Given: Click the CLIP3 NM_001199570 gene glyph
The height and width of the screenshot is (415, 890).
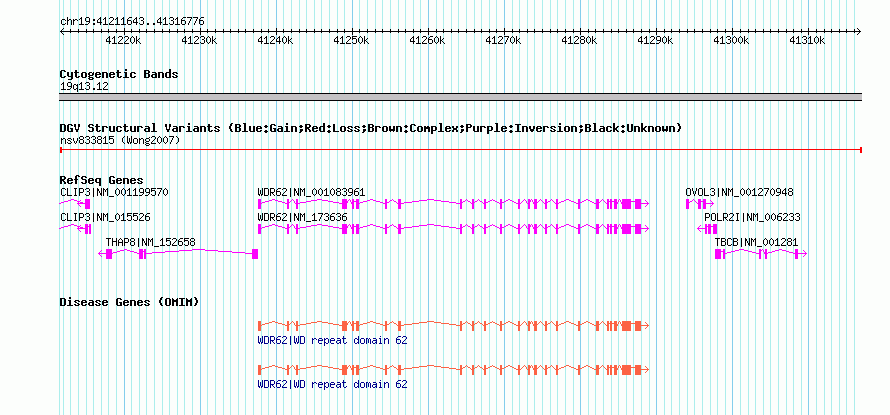Looking at the screenshot, I should point(75,203).
